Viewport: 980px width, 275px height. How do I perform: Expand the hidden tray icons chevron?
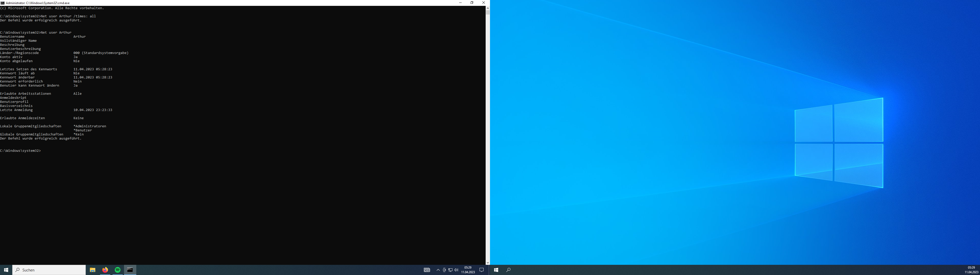438,270
